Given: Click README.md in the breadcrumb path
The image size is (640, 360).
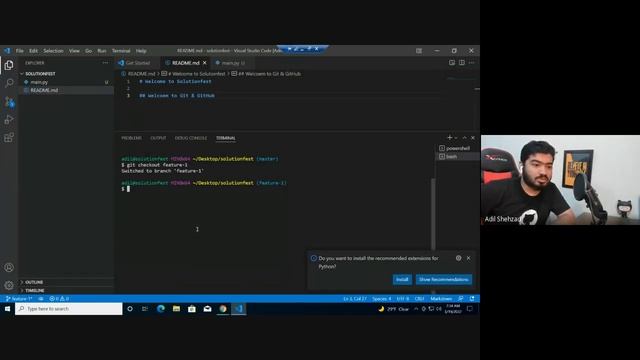Looking at the screenshot, I should [142, 74].
